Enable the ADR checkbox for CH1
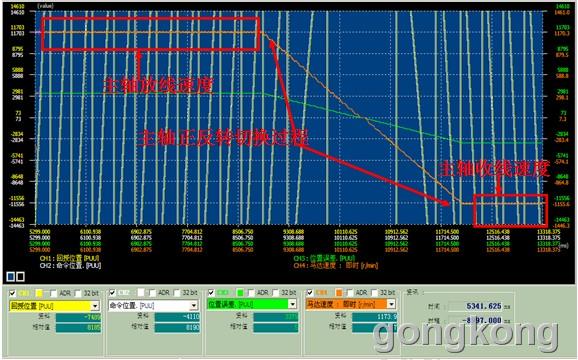 pyautogui.click(x=53, y=293)
